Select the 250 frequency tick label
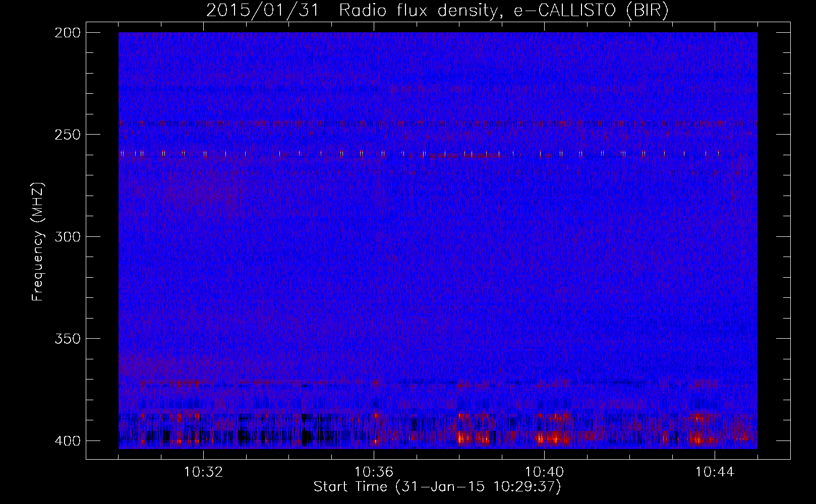 [x=67, y=135]
